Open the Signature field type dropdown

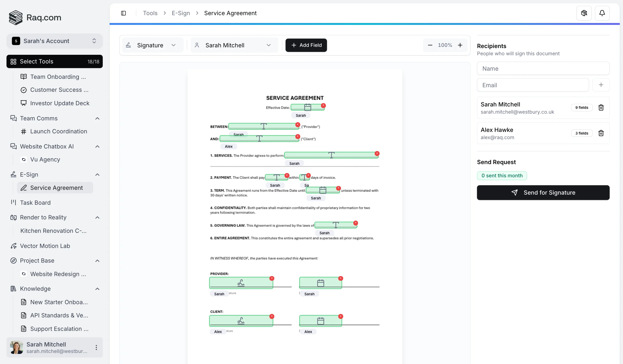click(x=153, y=45)
